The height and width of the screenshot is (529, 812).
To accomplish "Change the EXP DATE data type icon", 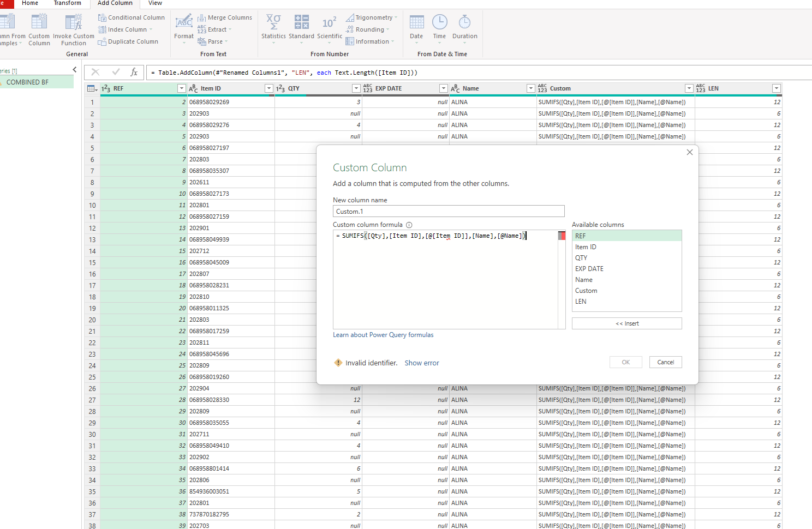I will 368,88.
